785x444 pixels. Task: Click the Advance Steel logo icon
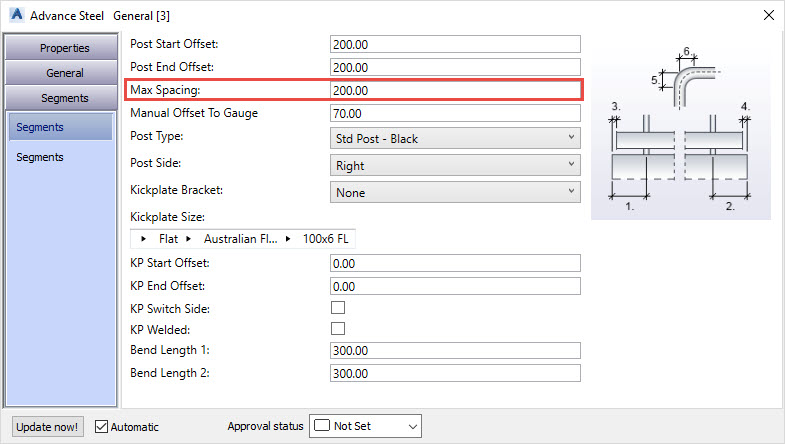[x=14, y=15]
